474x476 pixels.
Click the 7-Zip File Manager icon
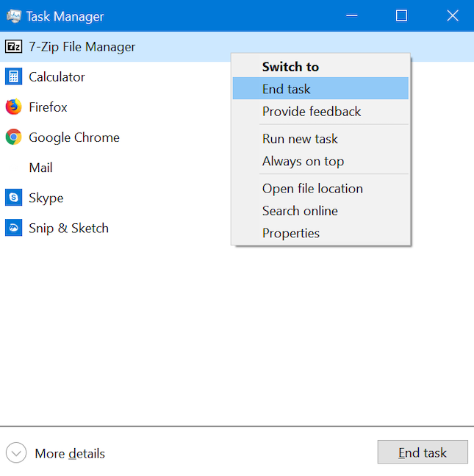point(14,46)
